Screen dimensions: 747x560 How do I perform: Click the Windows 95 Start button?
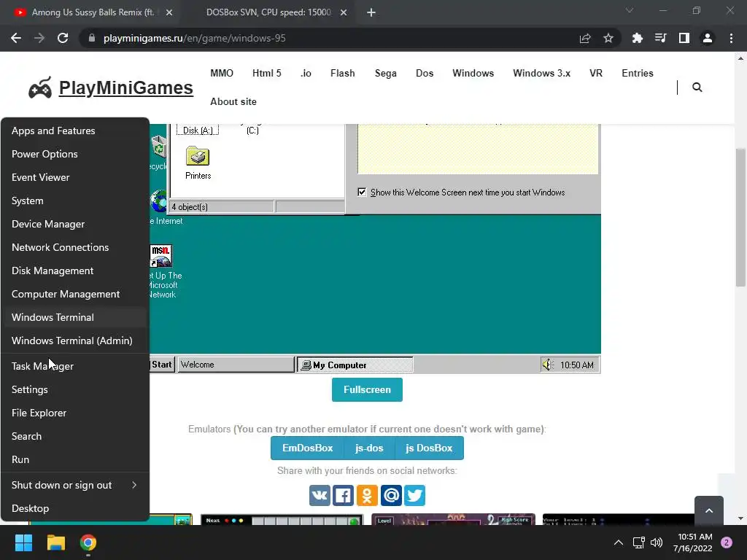162,365
